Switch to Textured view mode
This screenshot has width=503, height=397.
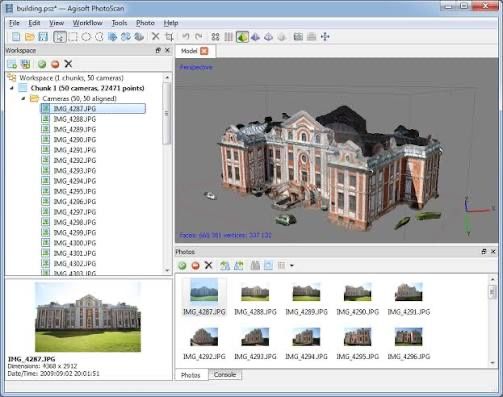coord(282,37)
